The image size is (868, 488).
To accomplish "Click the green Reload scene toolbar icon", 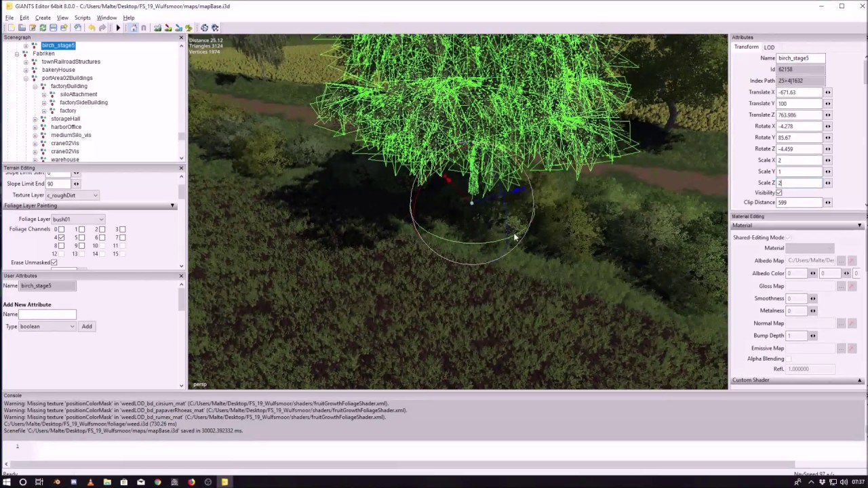I will pyautogui.click(x=43, y=28).
